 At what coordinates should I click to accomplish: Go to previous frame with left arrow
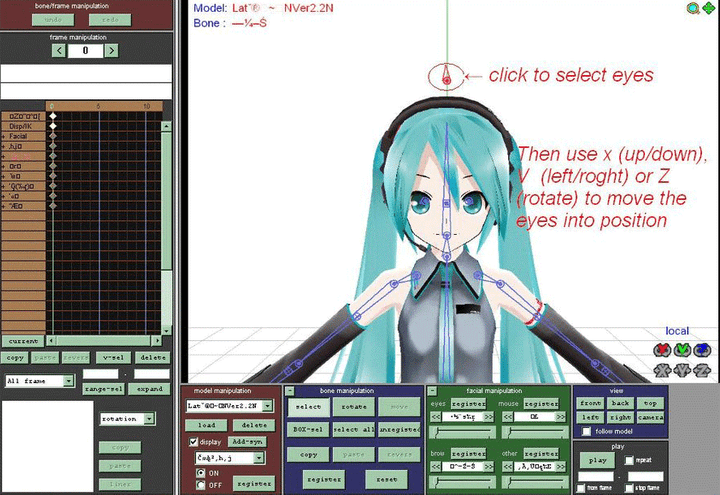click(x=58, y=51)
